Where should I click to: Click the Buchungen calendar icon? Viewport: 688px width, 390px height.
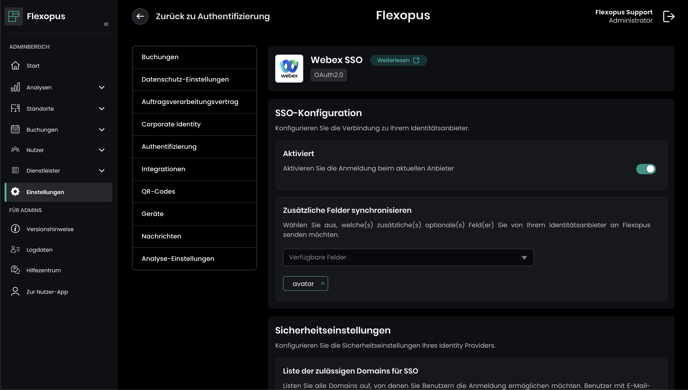[x=15, y=129]
